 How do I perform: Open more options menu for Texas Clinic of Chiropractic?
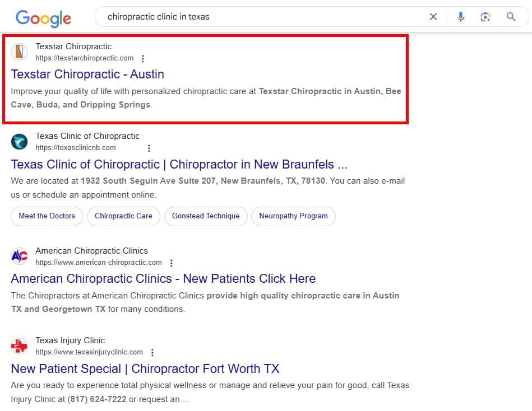click(x=149, y=148)
